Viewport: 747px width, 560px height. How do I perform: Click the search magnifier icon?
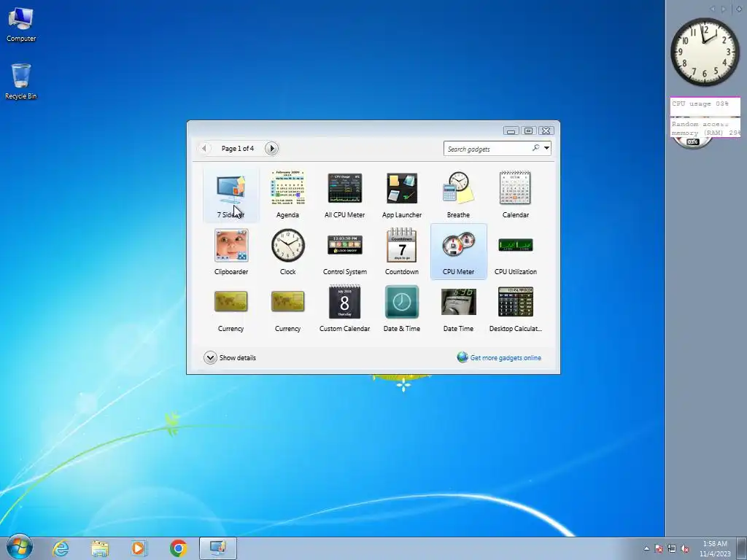coord(536,148)
